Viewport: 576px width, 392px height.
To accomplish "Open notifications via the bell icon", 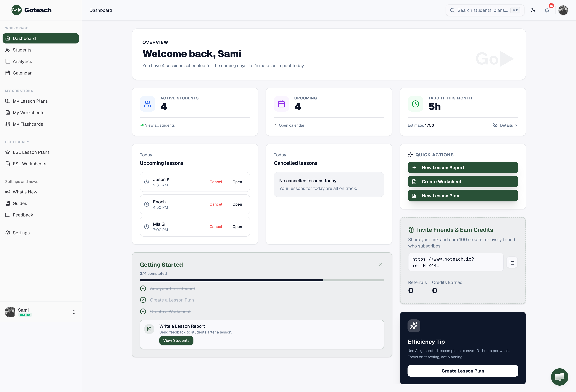I will tap(547, 10).
